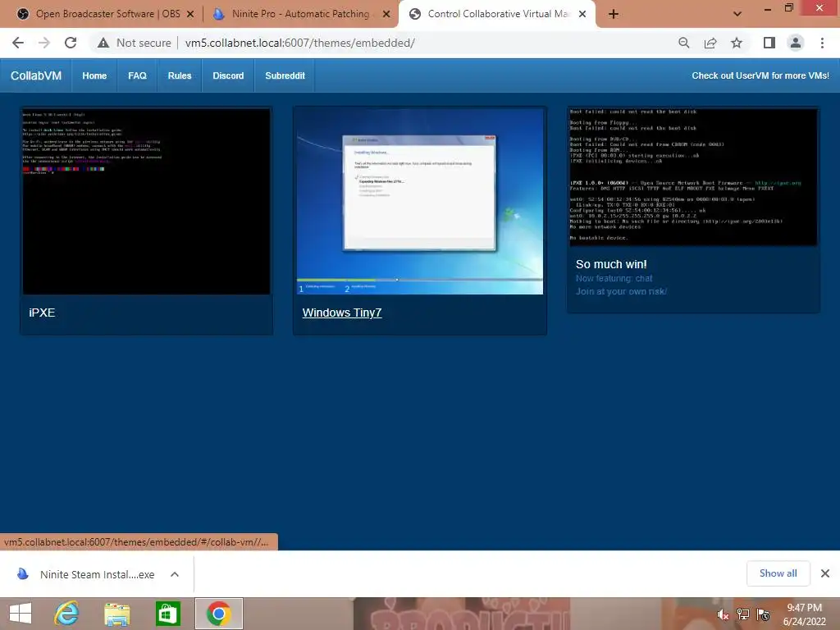
Task: Go back to the previous page
Action: coord(18,43)
